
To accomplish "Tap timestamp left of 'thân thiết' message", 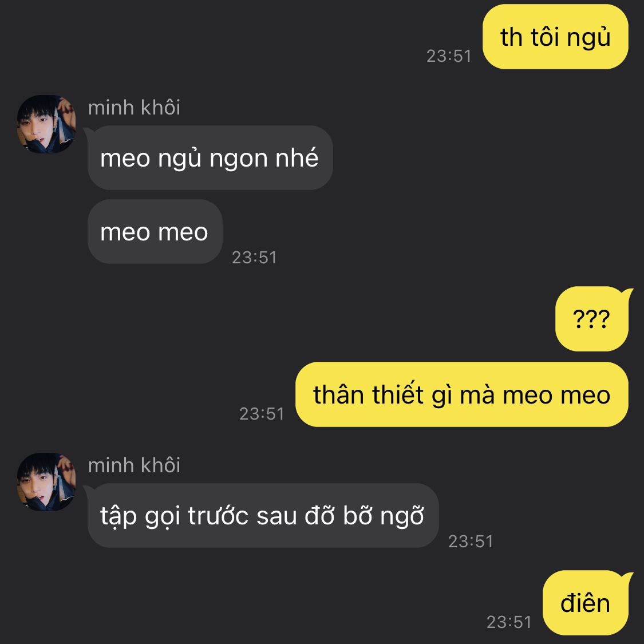I will [262, 413].
